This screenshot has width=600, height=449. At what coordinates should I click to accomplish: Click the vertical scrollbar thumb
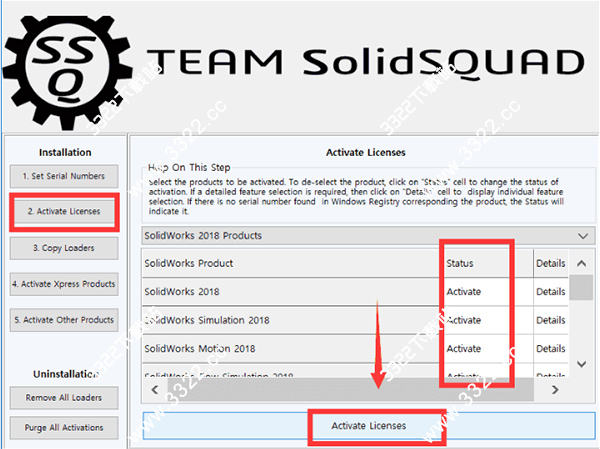tap(581, 287)
